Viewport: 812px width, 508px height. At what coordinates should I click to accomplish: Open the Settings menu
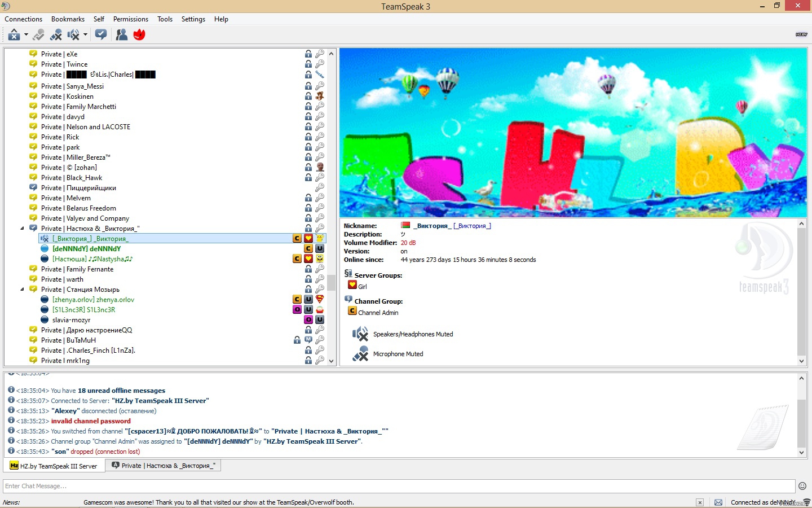click(193, 19)
